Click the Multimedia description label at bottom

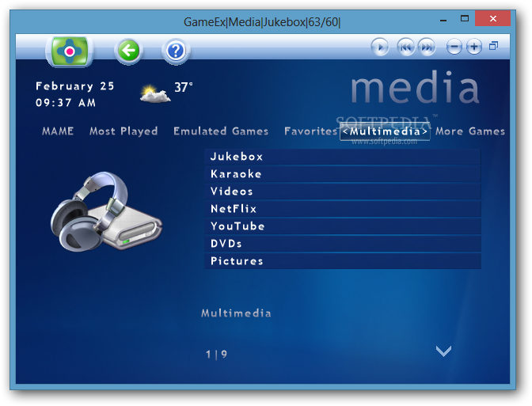(236, 313)
